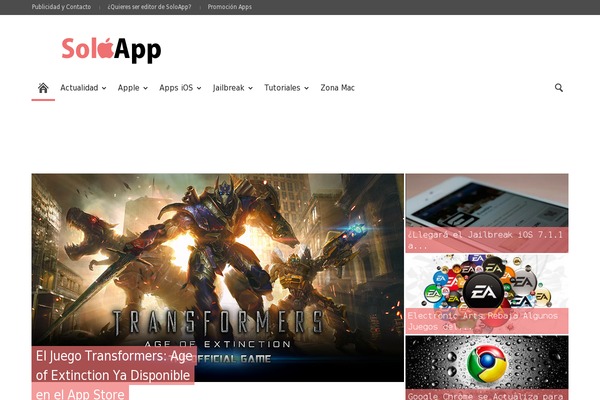
Task: Expand the Tutoriales menu chevron
Action: [307, 88]
